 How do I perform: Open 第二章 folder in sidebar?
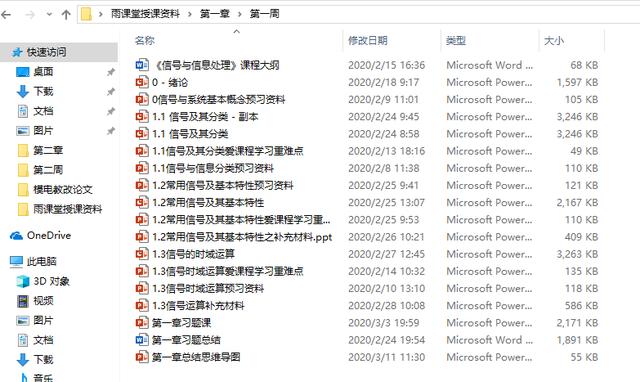tap(48, 150)
